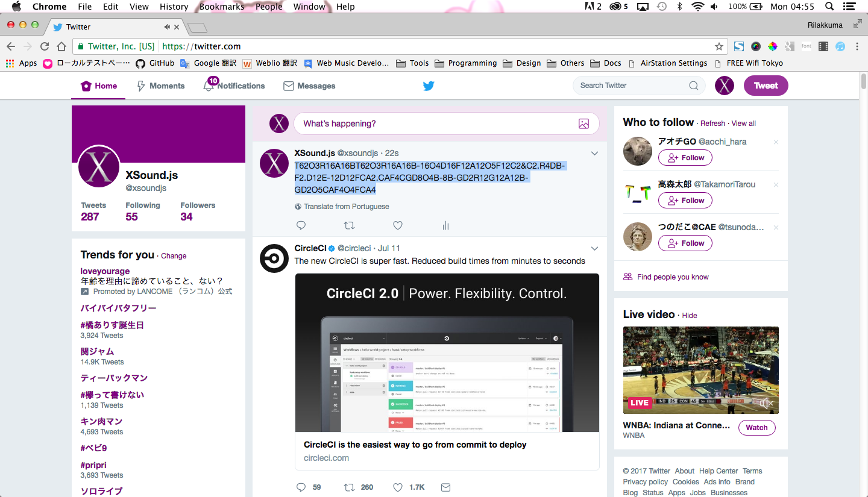Viewport: 868px width, 497px height.
Task: Like the XSound.js tweet
Action: pos(398,225)
